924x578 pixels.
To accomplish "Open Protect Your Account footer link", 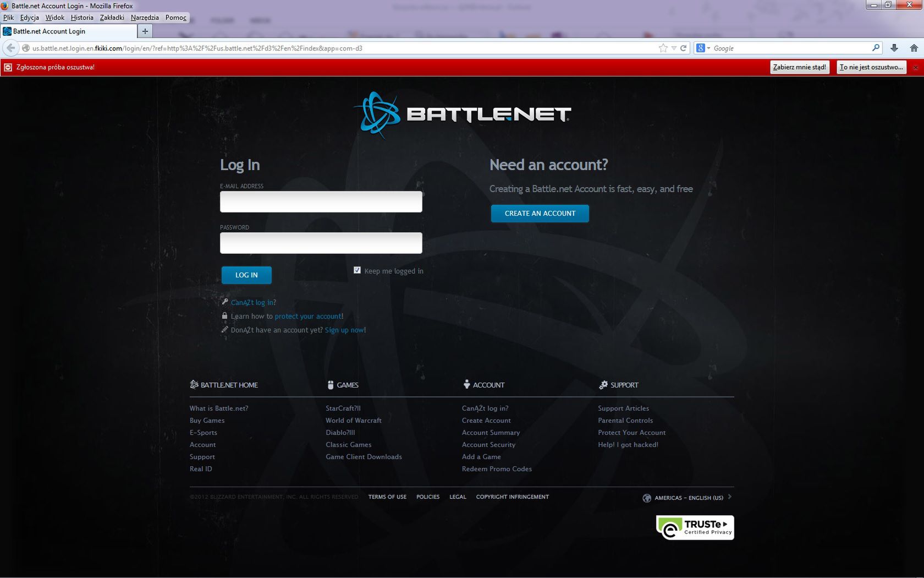I will [x=631, y=433].
